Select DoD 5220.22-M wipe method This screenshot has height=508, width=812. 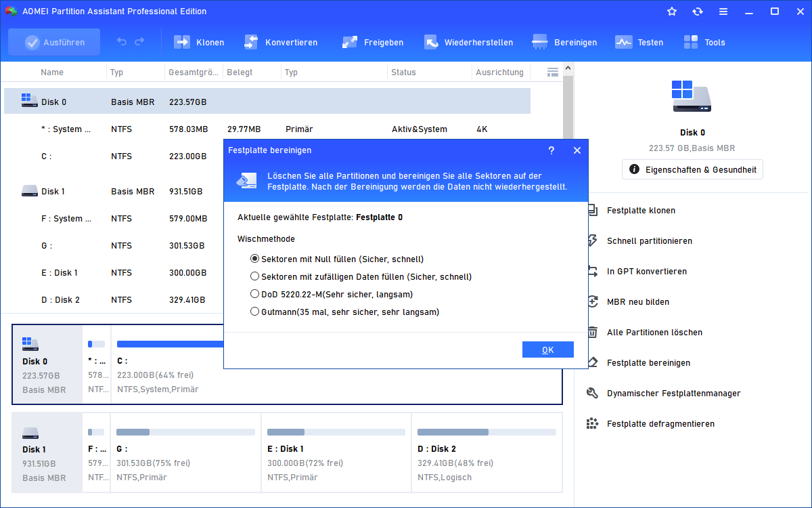coord(332,294)
